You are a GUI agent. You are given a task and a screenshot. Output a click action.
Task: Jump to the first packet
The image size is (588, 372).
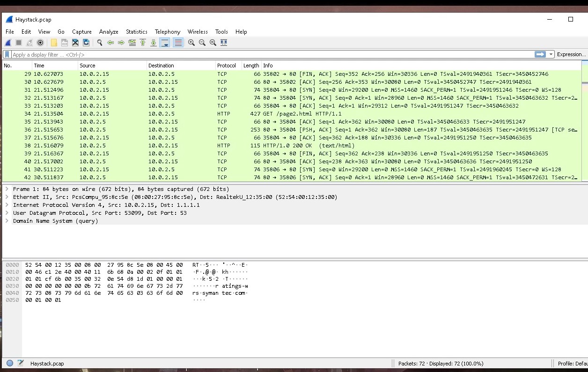pyautogui.click(x=143, y=43)
